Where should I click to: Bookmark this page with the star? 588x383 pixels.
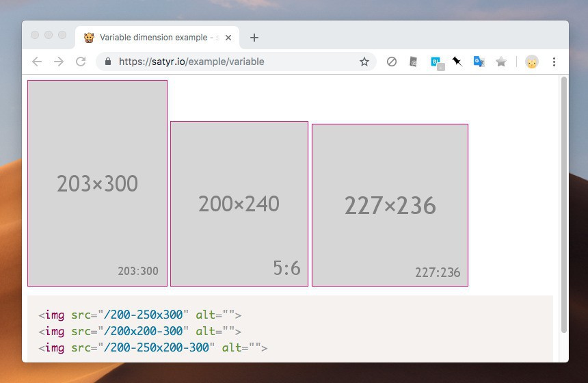click(364, 62)
